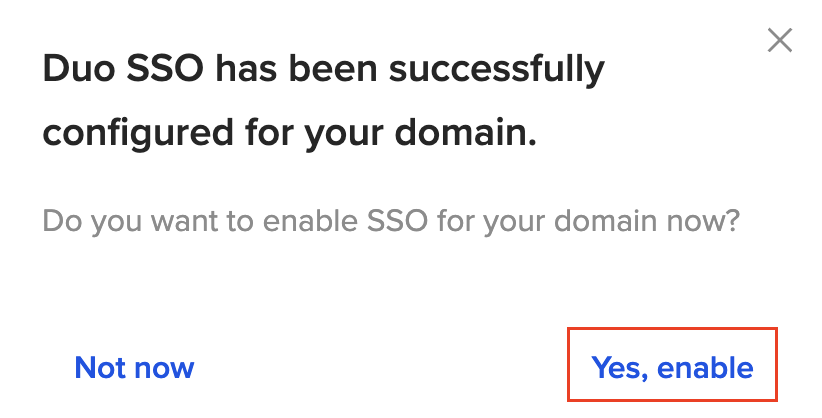This screenshot has width=822, height=418.
Task: Hit the gray close cross icon
Action: coord(779,40)
